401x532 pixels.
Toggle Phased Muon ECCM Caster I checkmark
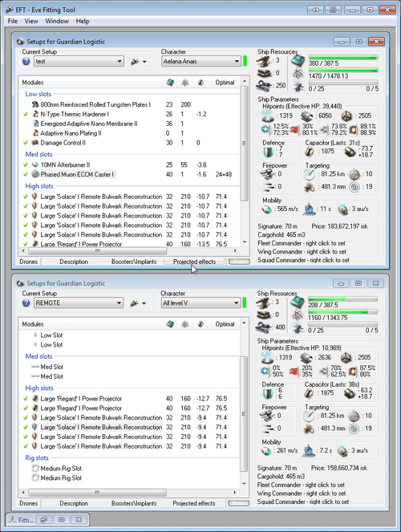coord(26,174)
